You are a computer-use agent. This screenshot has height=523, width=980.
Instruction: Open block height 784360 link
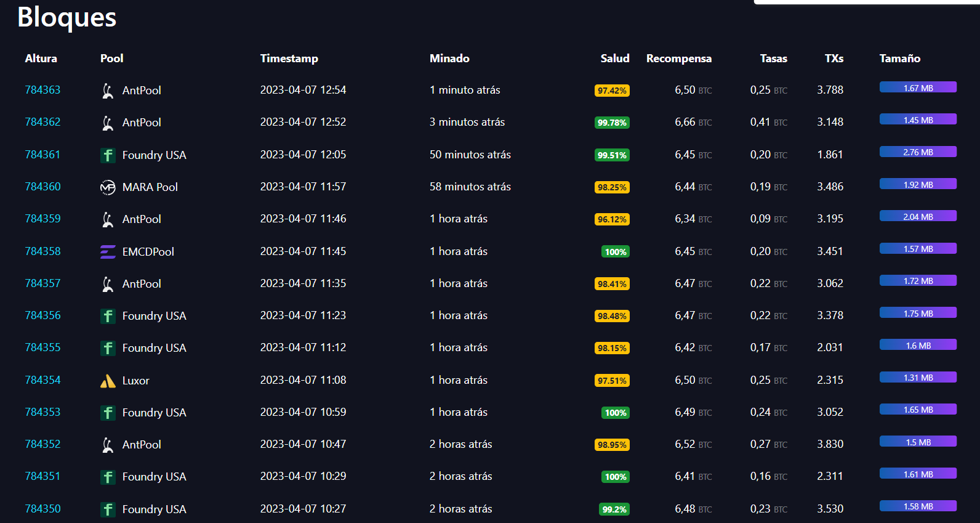[42, 187]
